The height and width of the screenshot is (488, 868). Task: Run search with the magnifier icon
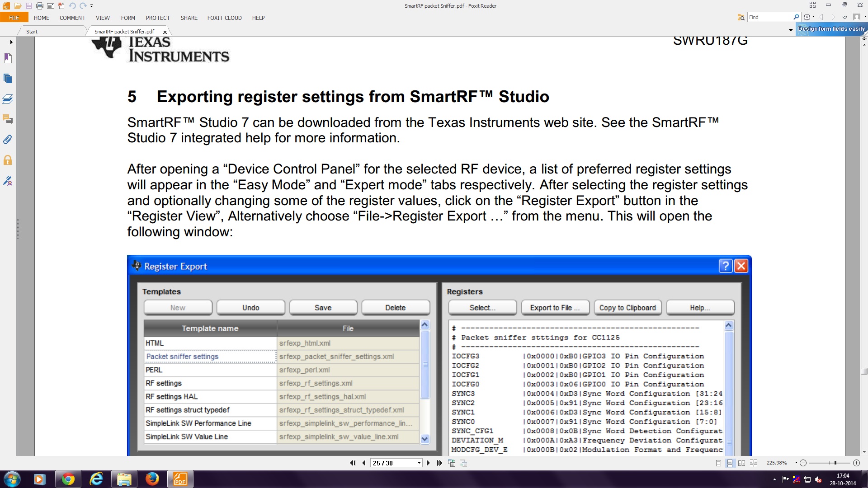pyautogui.click(x=797, y=17)
